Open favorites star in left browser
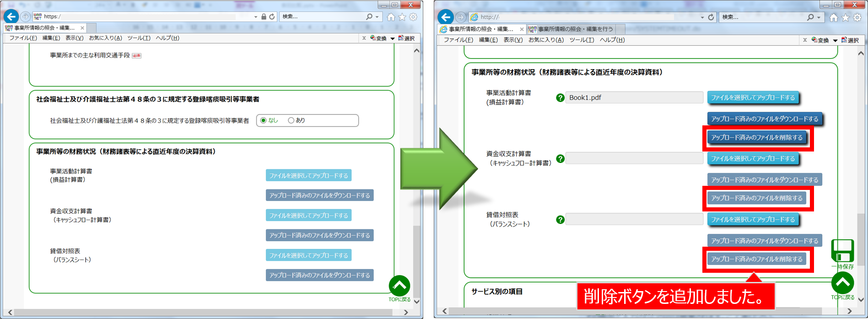The width and height of the screenshot is (868, 319). (402, 17)
